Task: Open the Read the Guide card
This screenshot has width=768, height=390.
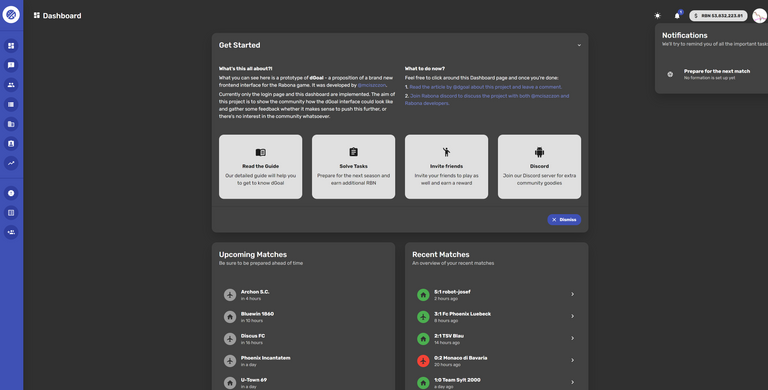Action: (x=261, y=167)
